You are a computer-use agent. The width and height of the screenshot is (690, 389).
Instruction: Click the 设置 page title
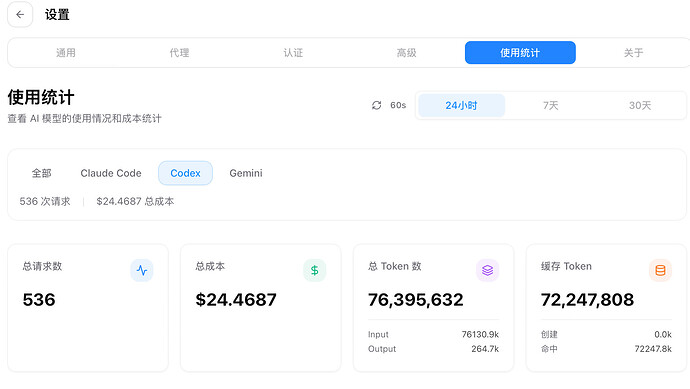tap(57, 15)
